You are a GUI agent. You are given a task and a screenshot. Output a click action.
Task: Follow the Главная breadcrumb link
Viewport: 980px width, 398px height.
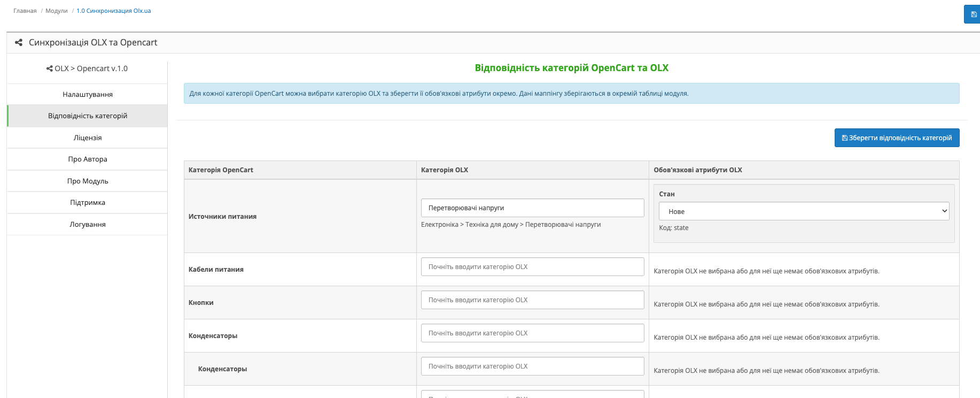pyautogui.click(x=25, y=11)
